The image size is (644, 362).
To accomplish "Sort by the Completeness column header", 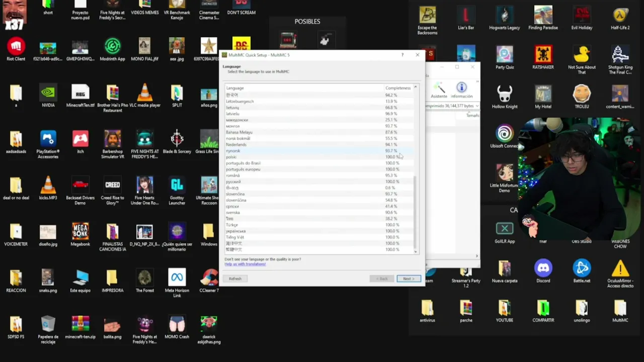I will tap(398, 88).
